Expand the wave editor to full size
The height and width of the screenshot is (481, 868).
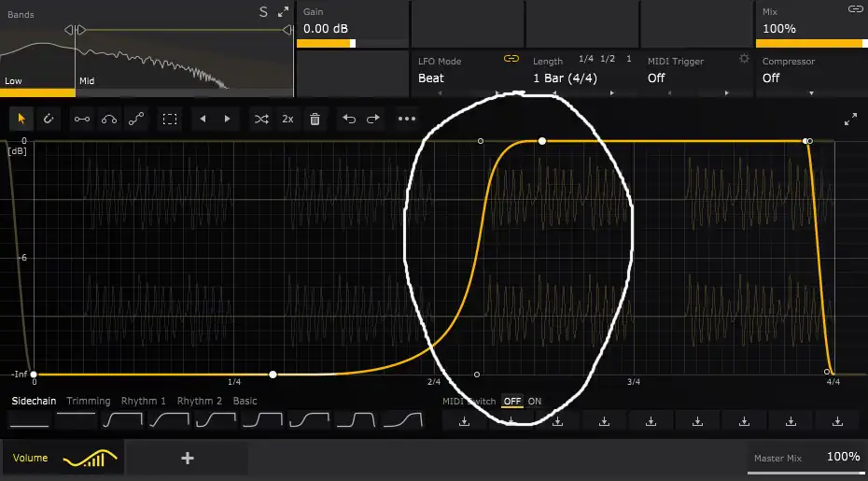click(850, 120)
